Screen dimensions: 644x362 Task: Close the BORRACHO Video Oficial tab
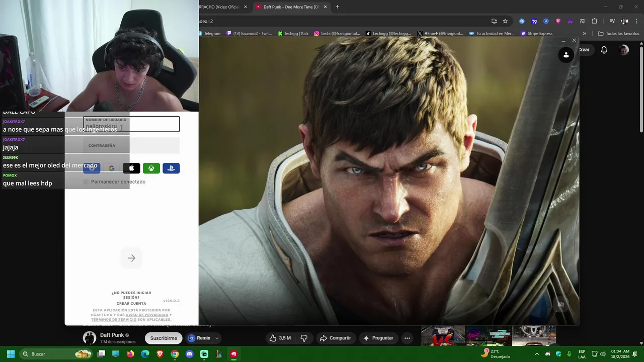(246, 7)
